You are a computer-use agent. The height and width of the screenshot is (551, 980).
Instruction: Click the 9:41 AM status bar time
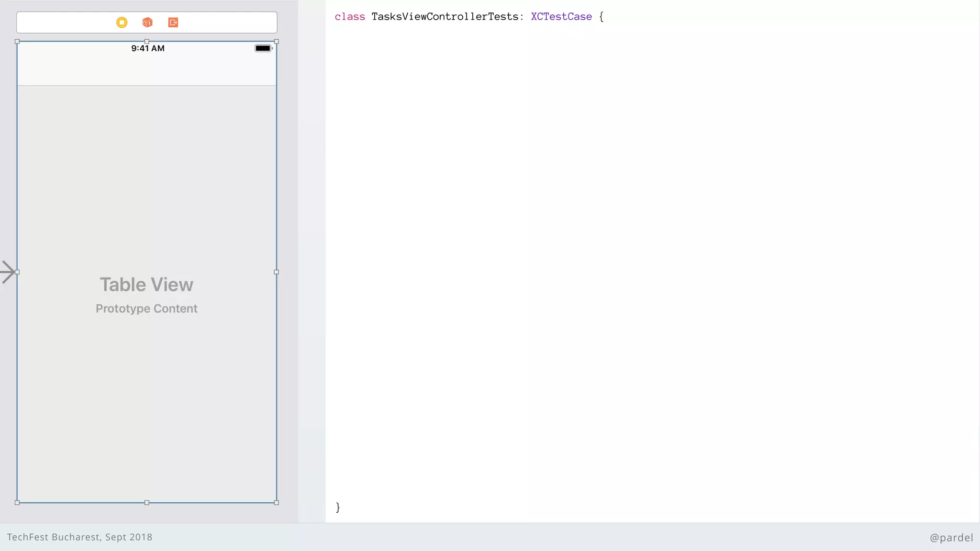(148, 48)
